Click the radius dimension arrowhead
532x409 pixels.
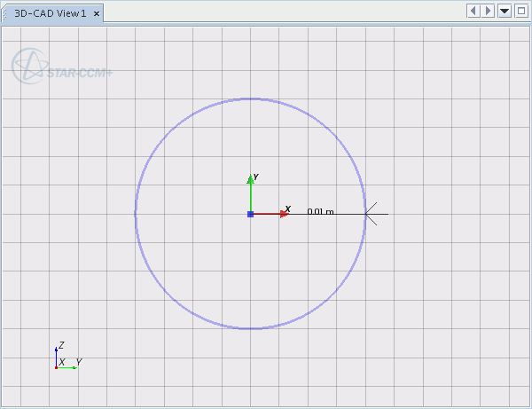pos(371,214)
